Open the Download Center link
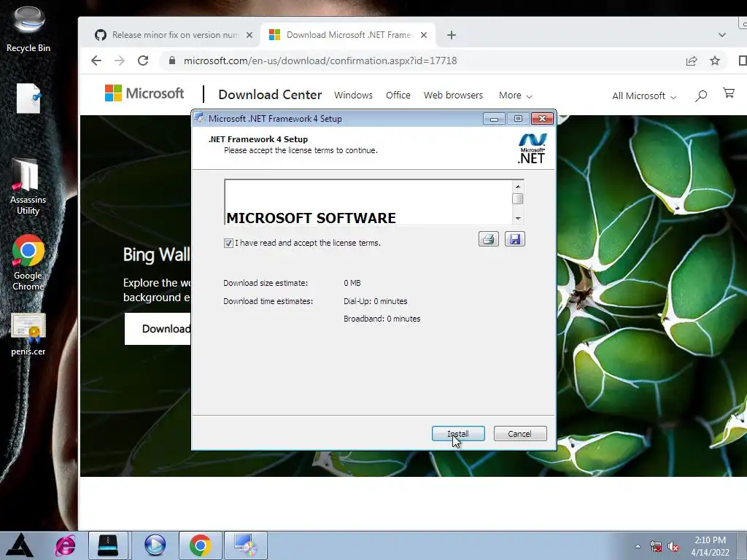This screenshot has width=747, height=560. [270, 95]
